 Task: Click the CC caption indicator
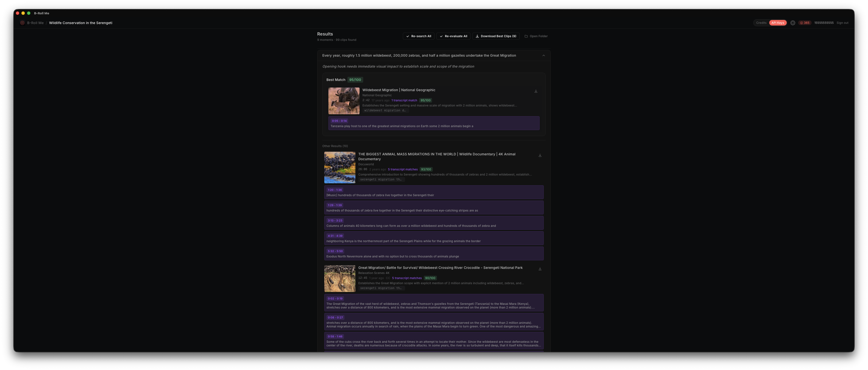pyautogui.click(x=388, y=278)
